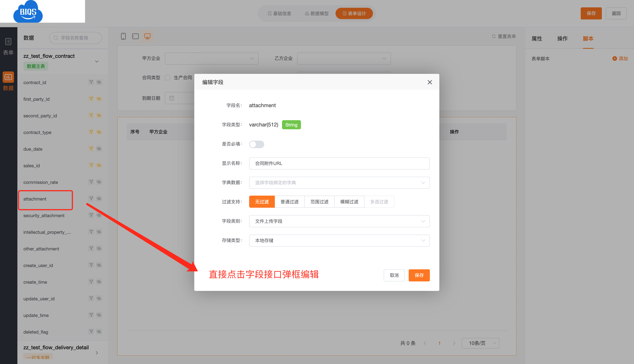Screen dimensions: 634x364
Task: Toggle the 是否必填 switch
Action: tap(257, 144)
